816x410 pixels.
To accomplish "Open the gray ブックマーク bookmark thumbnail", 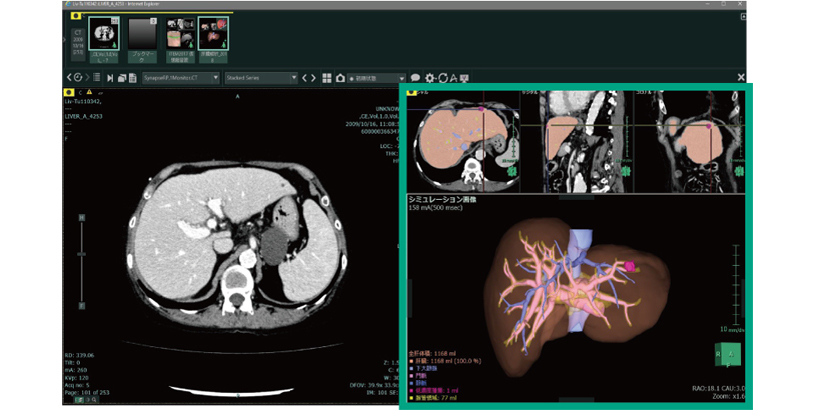I will pyautogui.click(x=142, y=33).
